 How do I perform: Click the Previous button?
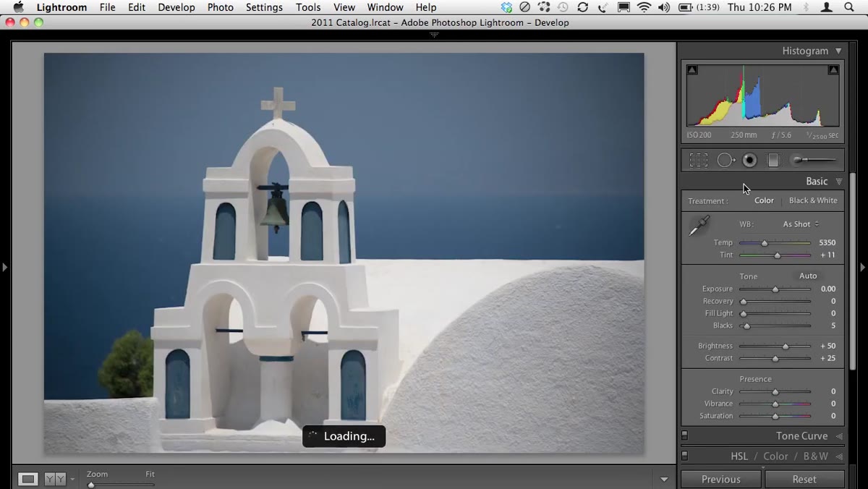coord(720,479)
